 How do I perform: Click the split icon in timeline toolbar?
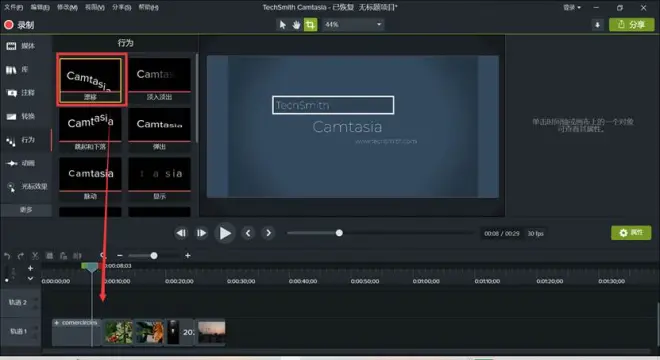coord(77,256)
